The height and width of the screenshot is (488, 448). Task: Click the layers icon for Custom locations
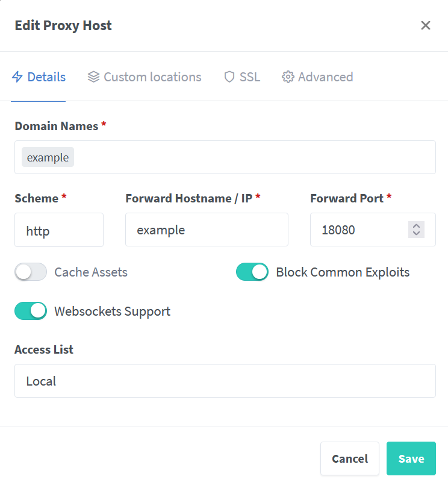[x=93, y=77]
